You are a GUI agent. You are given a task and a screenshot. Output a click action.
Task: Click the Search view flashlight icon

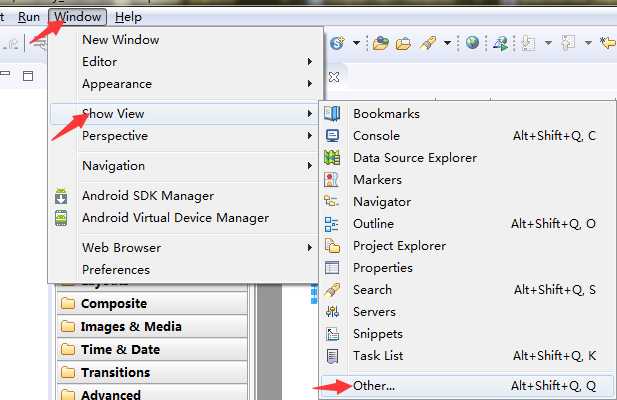pos(332,290)
